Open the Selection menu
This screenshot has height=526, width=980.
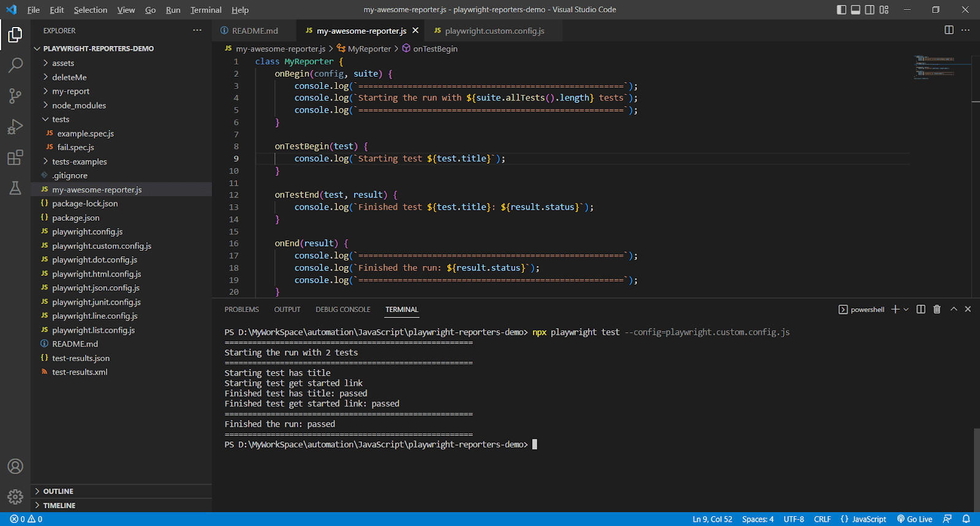click(x=90, y=10)
